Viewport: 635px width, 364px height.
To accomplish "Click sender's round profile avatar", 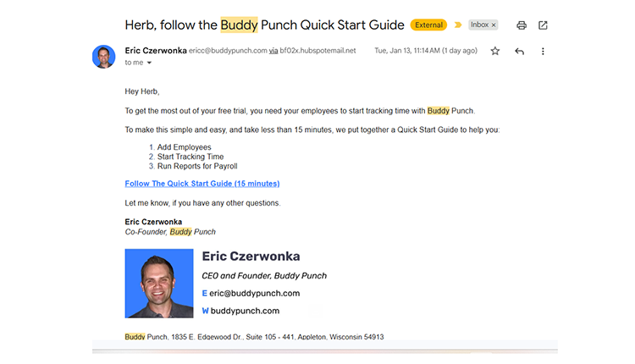I will coord(103,57).
